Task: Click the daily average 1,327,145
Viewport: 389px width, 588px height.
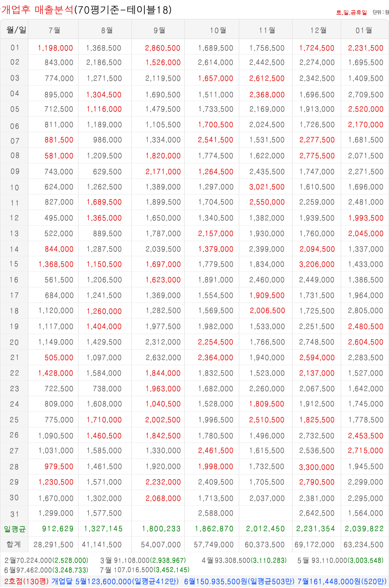Action: point(103,529)
